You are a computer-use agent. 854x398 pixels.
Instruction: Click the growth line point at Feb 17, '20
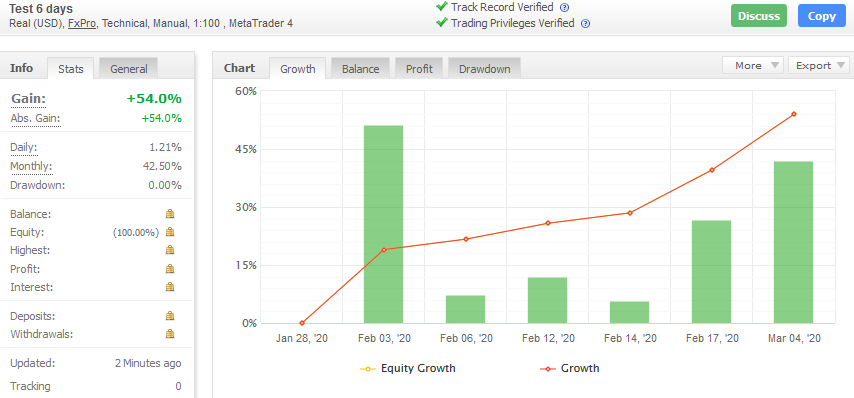(712, 170)
